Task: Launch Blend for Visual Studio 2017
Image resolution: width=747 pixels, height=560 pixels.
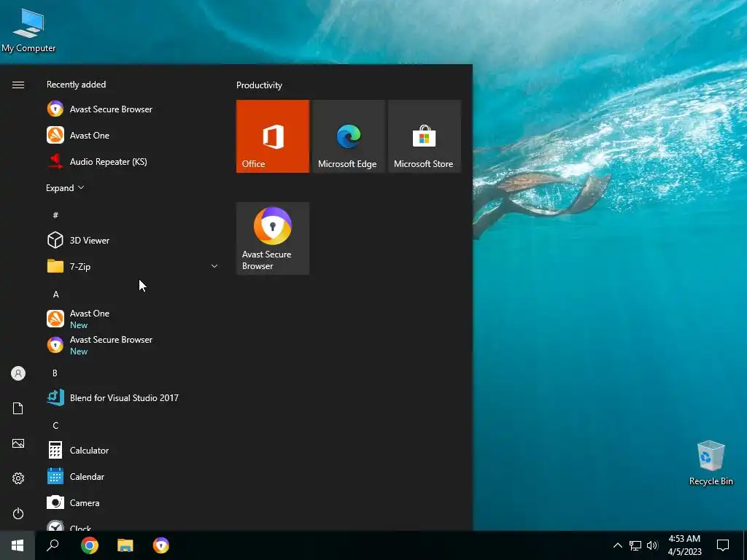Action: tap(132, 397)
